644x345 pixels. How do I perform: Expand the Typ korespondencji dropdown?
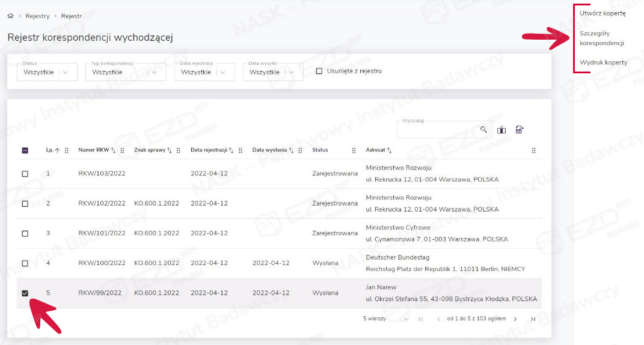125,72
